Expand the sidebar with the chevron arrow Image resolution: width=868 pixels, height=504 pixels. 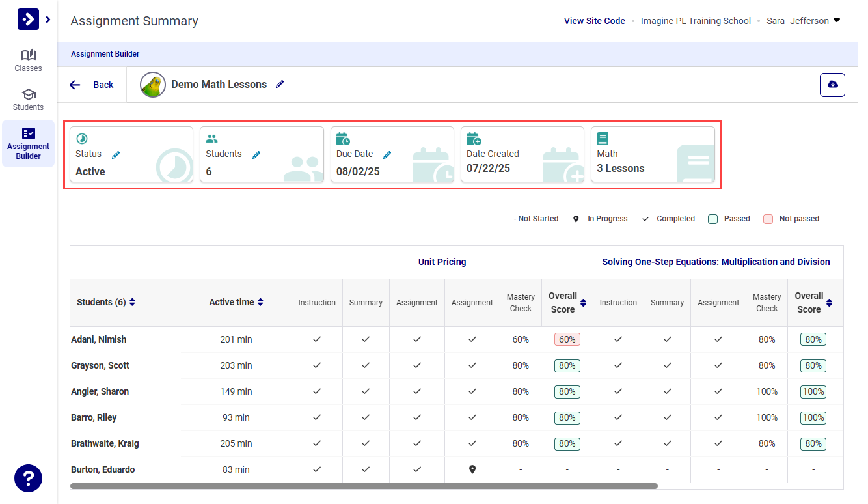[48, 20]
